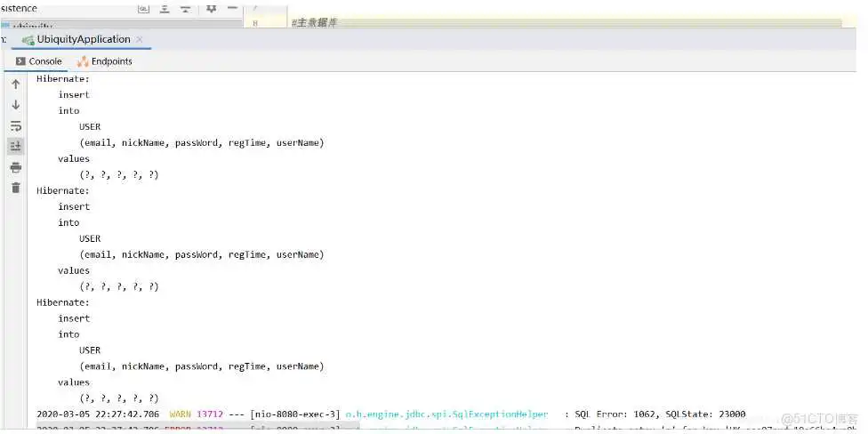
Task: Collapse all in Persistence panel toolbar
Action: pos(186,8)
